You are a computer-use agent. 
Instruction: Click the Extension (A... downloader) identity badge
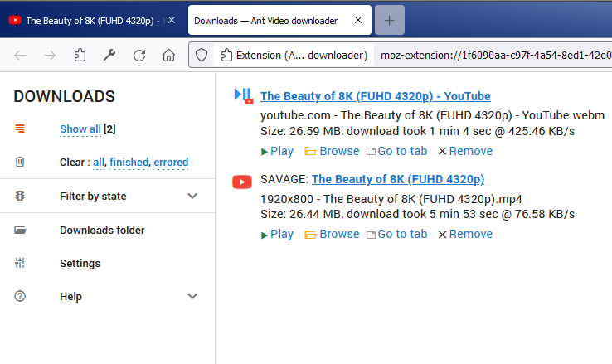coord(294,56)
